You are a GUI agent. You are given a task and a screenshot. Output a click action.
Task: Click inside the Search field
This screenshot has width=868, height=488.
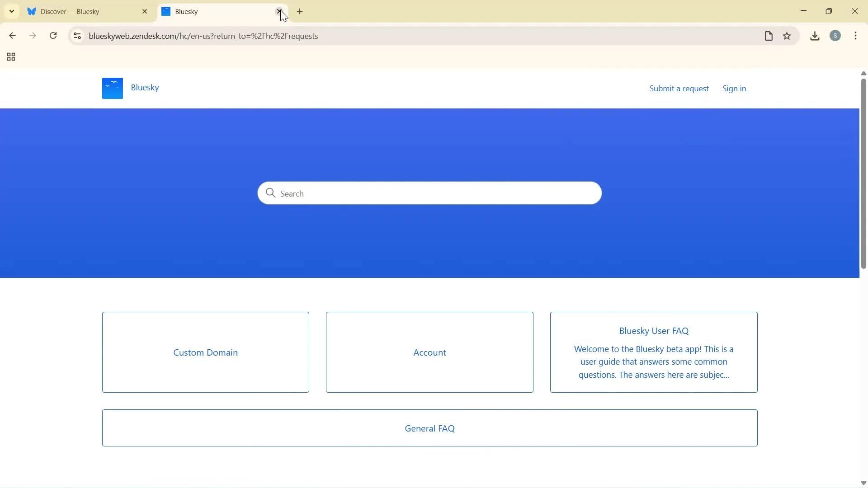pyautogui.click(x=429, y=193)
